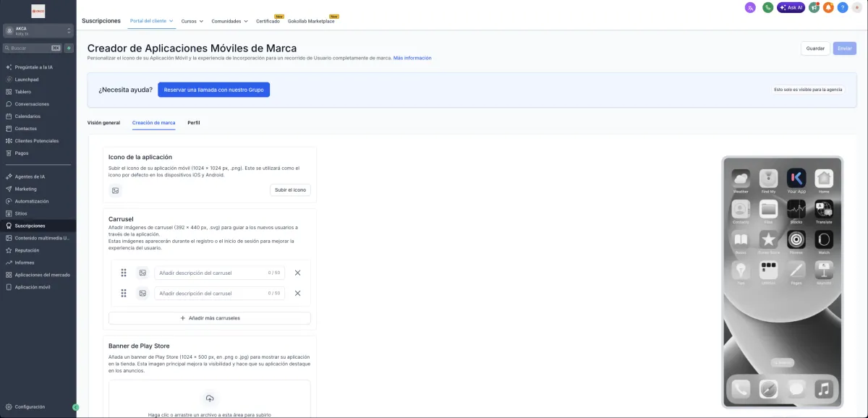
Task: Click Reservar una llamada con nuestro Grupo
Action: pos(213,90)
